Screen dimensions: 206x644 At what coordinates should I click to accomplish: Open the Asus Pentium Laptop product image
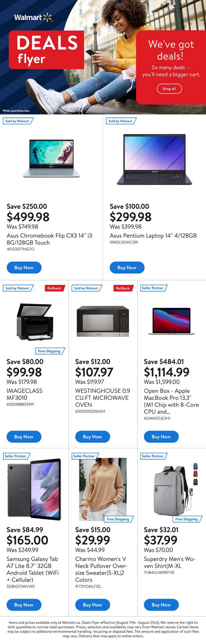pyautogui.click(x=154, y=159)
